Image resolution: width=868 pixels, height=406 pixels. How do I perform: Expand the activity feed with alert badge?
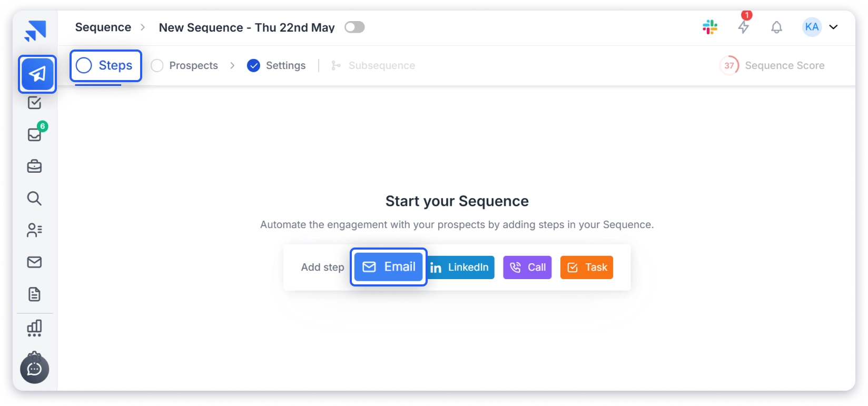744,27
